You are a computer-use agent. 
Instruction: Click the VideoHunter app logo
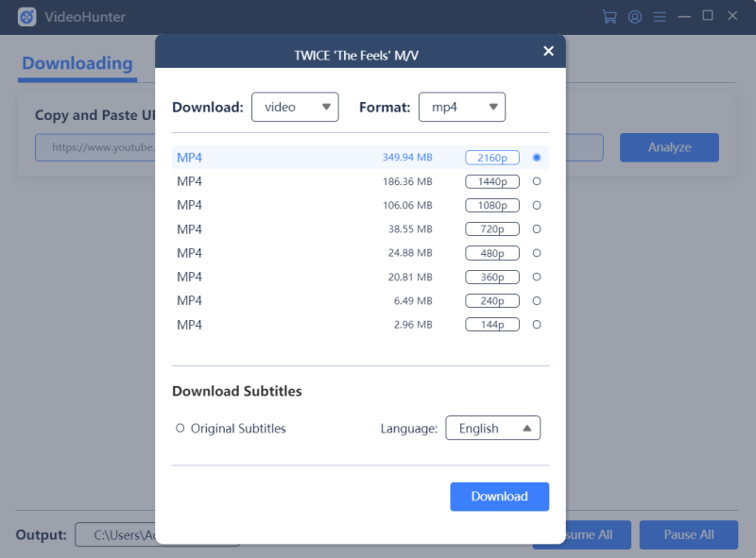(27, 17)
